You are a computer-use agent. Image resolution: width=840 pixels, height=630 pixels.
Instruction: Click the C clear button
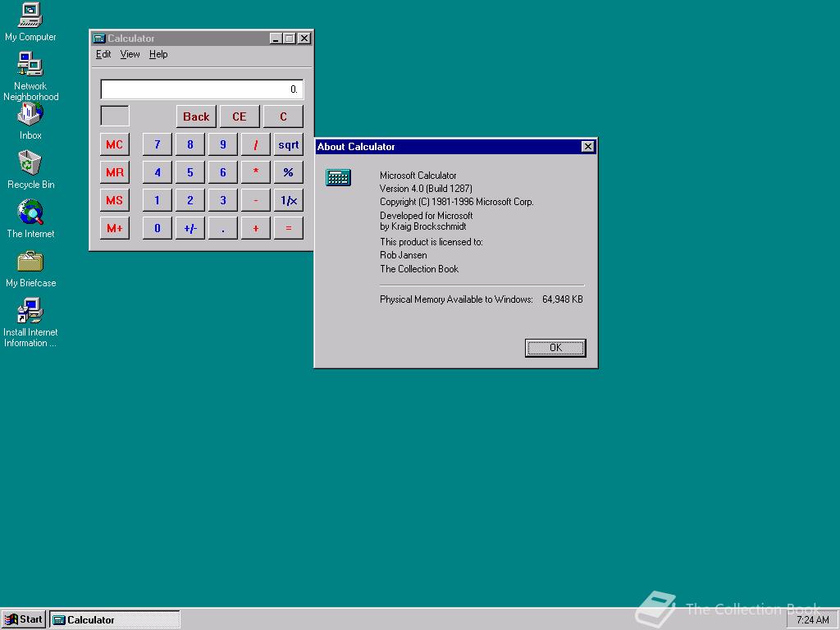click(x=283, y=116)
